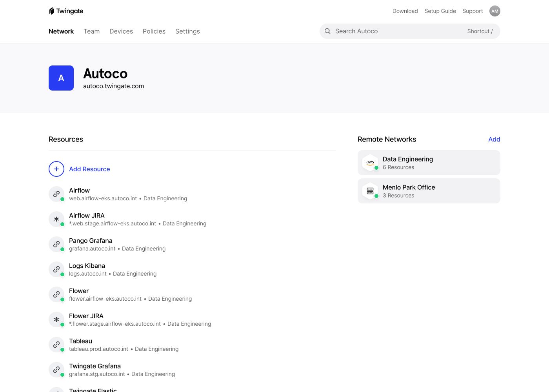Click the Tableau link icon
549x392 pixels.
[56, 345]
